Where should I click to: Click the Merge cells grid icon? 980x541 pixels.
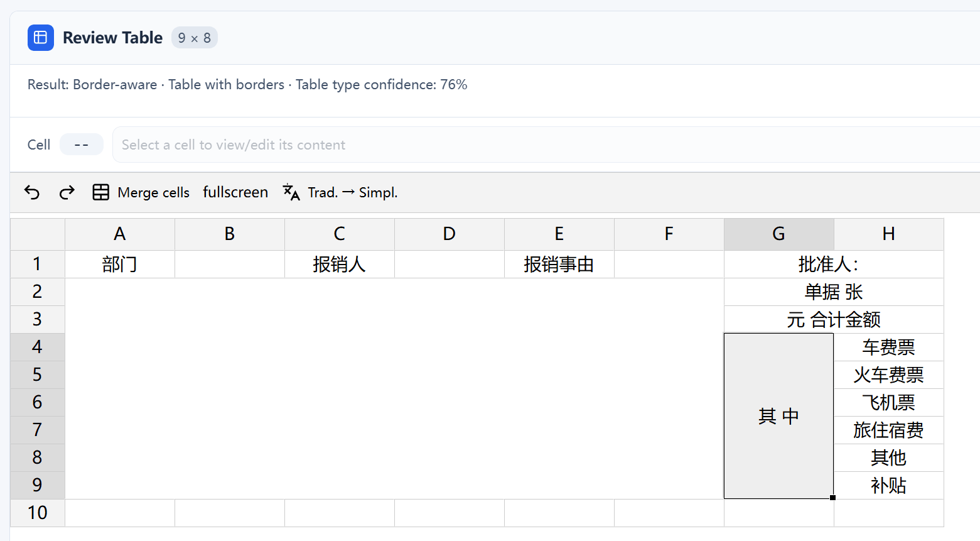click(101, 192)
